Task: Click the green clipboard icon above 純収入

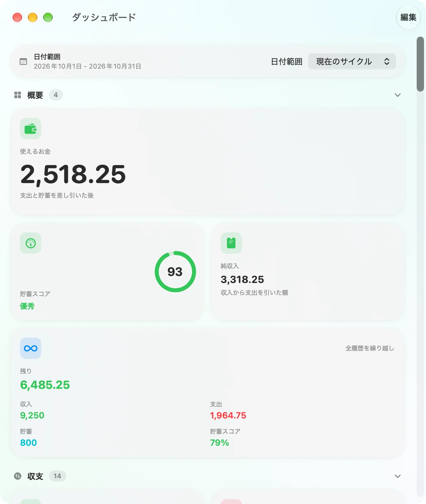Action: (x=231, y=243)
